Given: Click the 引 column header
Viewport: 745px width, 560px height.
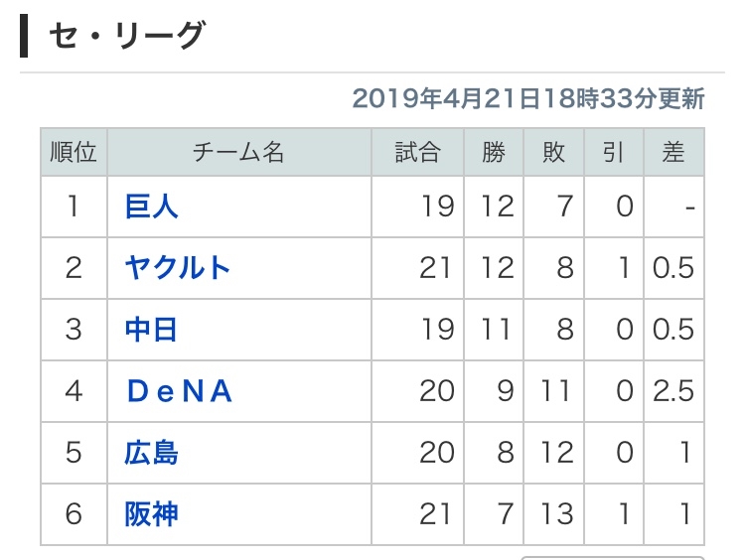Looking at the screenshot, I should (x=614, y=152).
